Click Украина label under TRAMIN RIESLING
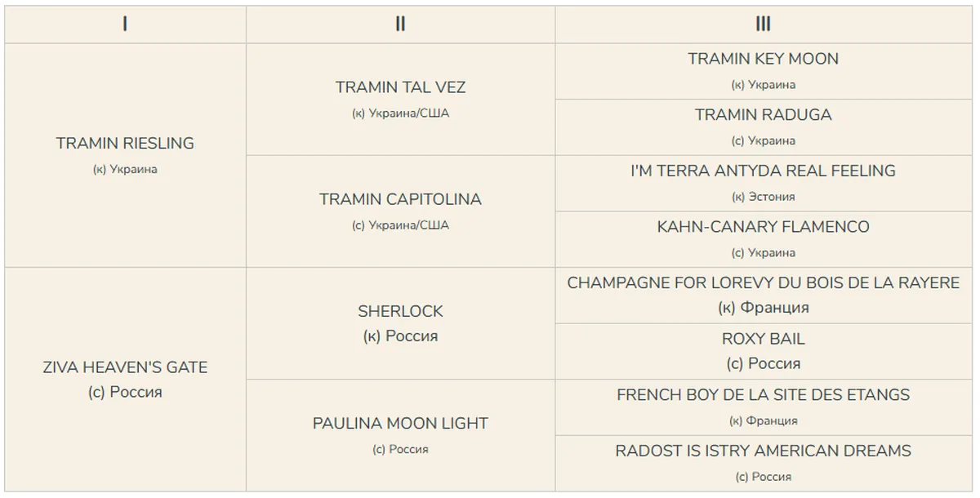The width and height of the screenshot is (980, 498). point(134,170)
